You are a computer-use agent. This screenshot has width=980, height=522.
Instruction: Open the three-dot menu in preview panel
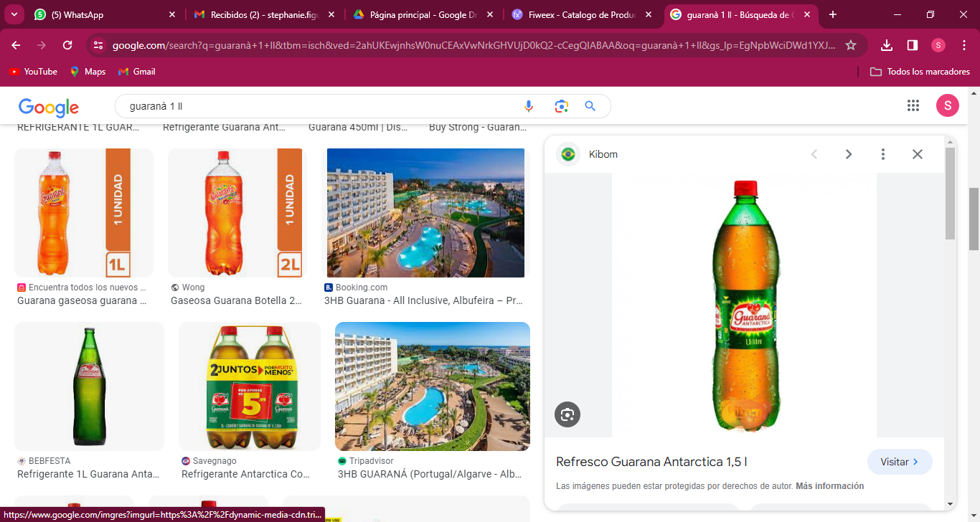883,154
